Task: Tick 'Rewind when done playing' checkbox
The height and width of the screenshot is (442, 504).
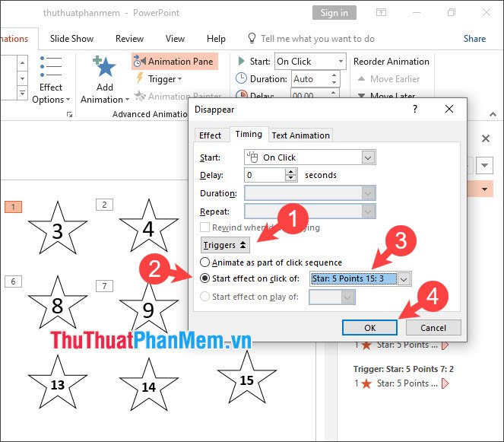Action: pyautogui.click(x=204, y=227)
